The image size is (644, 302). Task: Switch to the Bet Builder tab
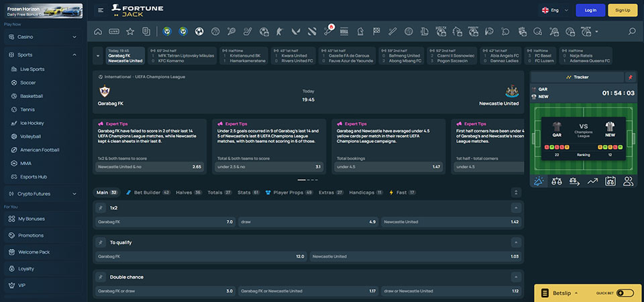[148, 193]
